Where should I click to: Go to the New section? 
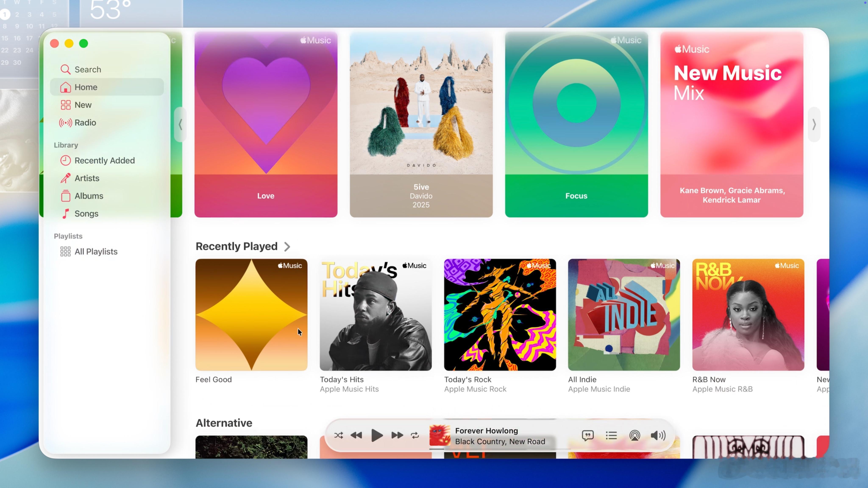(107, 105)
